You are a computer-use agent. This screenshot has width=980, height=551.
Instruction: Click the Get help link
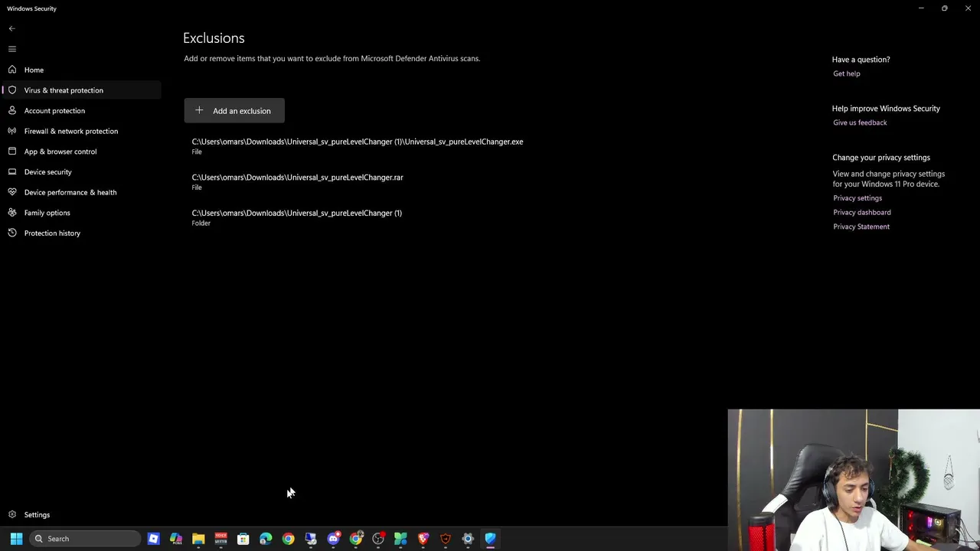pos(847,73)
